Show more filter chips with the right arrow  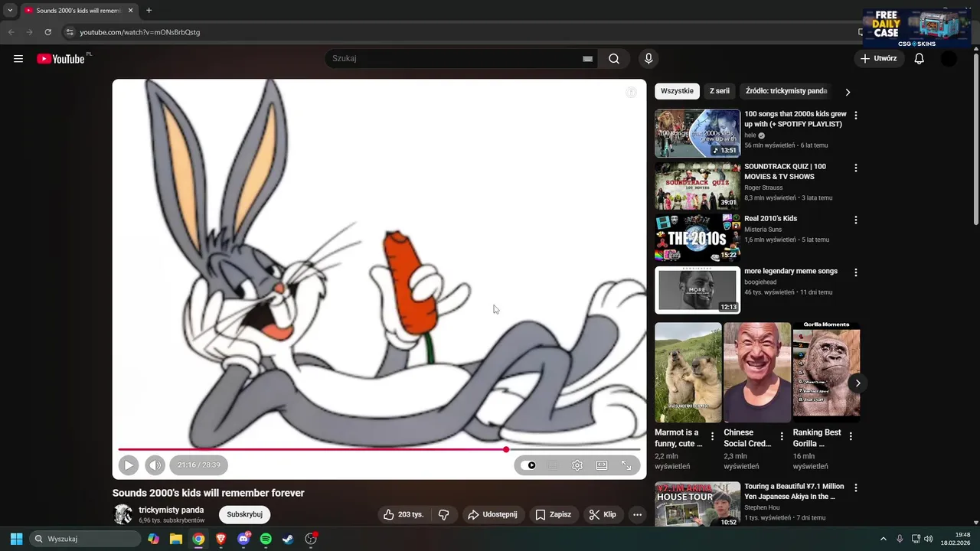click(x=848, y=92)
